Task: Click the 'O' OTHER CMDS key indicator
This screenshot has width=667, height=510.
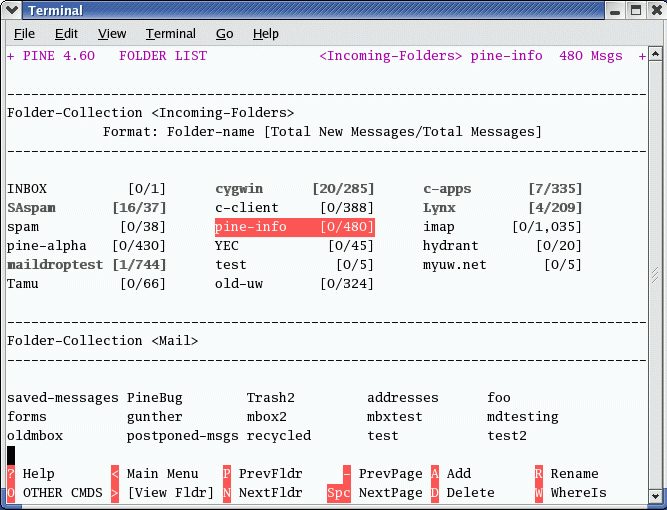Action: click(11, 493)
